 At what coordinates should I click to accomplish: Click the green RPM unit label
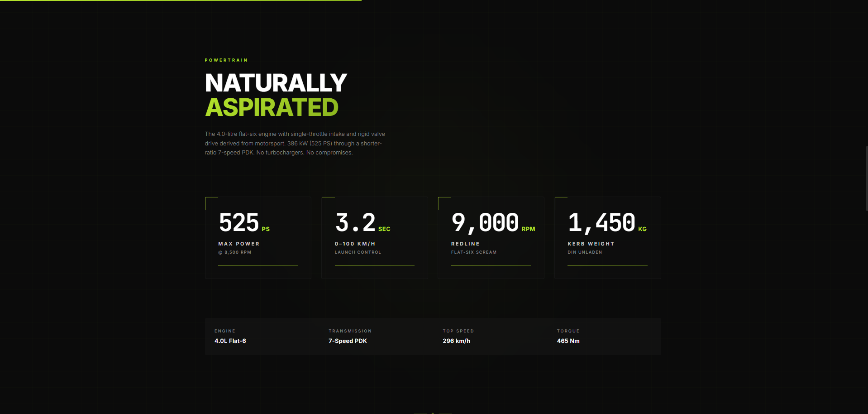pyautogui.click(x=528, y=229)
